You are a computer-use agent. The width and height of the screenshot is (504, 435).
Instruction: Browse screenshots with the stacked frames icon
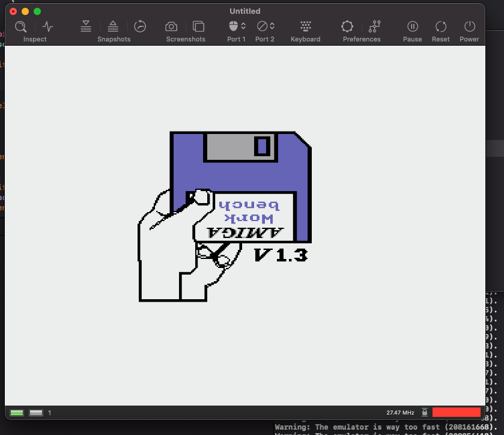point(198,26)
